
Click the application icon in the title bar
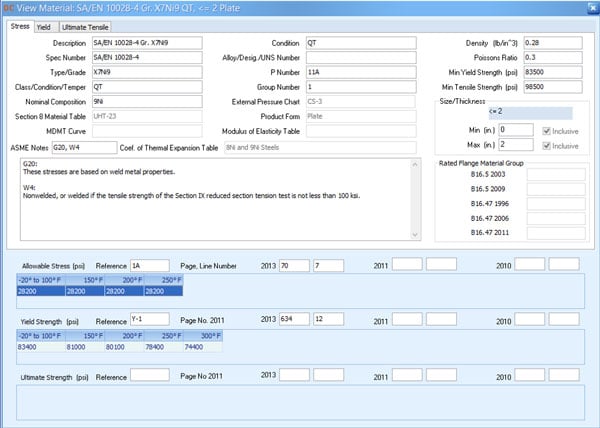(8, 8)
